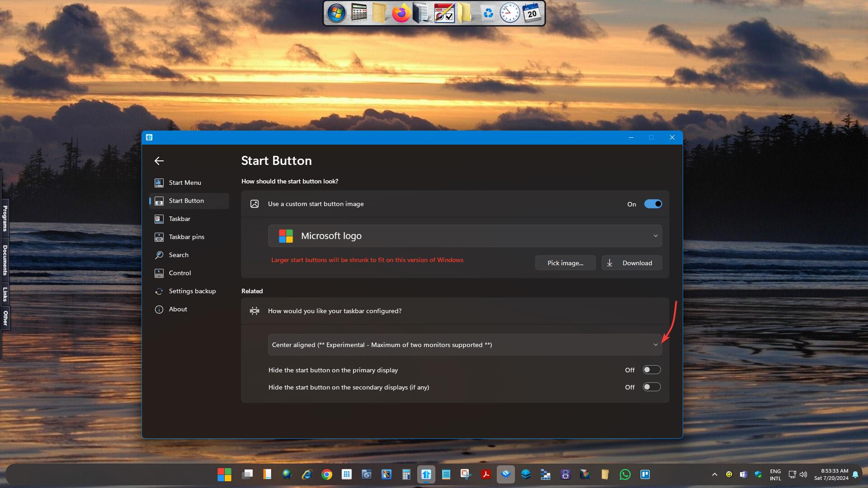
Task: Open the Windows orb in the top dock
Action: (x=336, y=13)
